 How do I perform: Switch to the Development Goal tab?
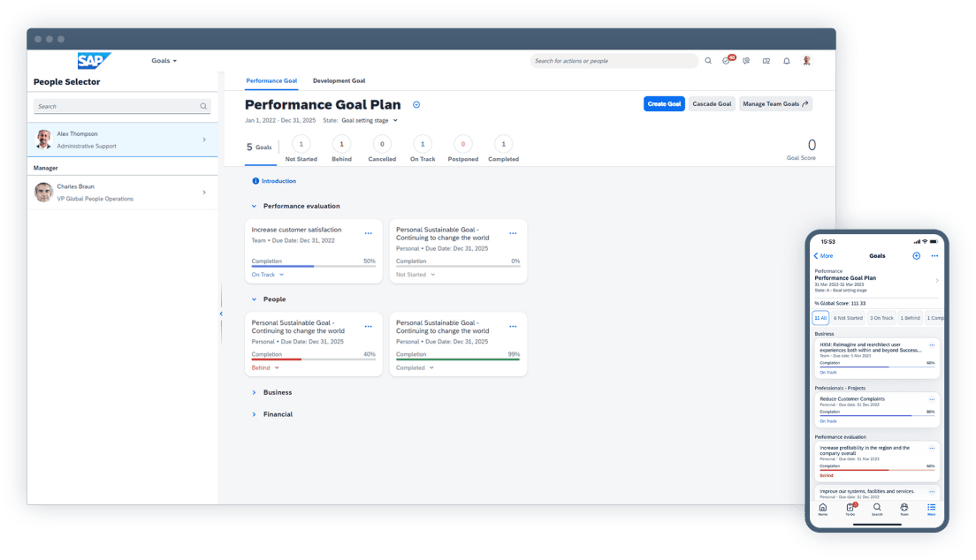tap(339, 80)
